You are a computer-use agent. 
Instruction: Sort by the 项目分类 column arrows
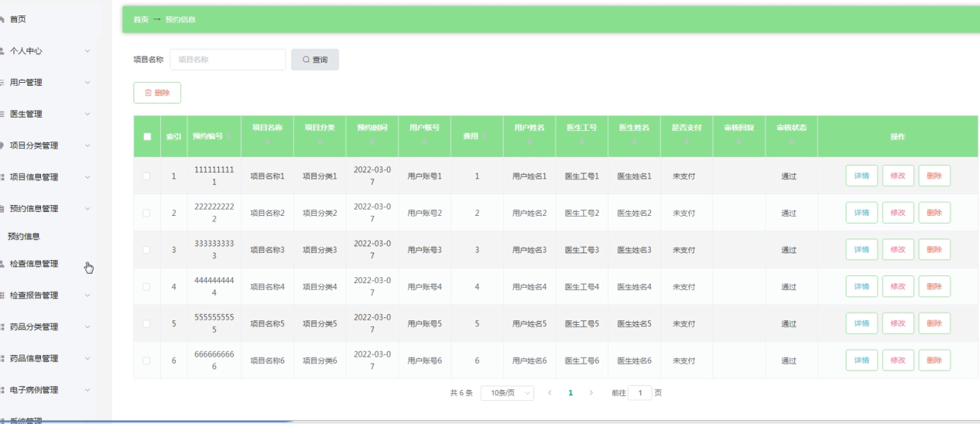point(320,142)
